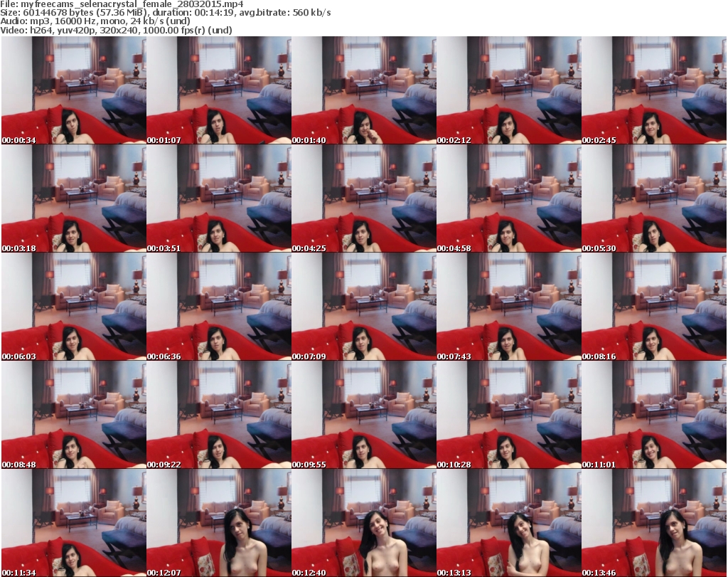
Task: Choose the thumbnail stamped 00:04:25
Action: coord(364,198)
